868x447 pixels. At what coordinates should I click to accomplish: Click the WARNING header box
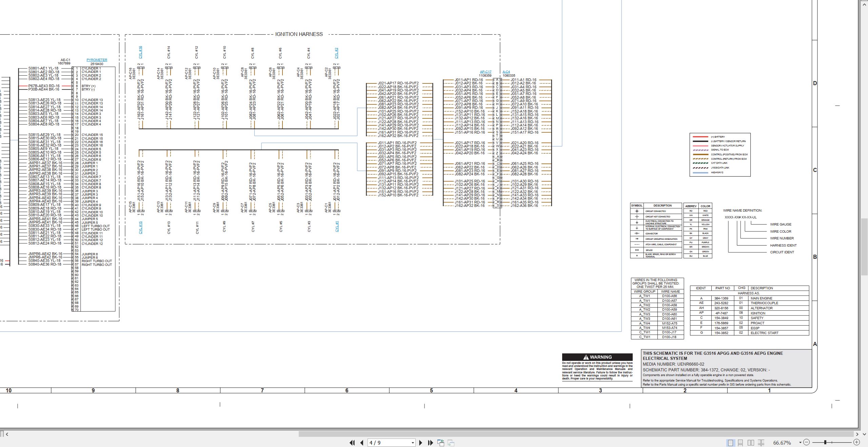pyautogui.click(x=597, y=357)
